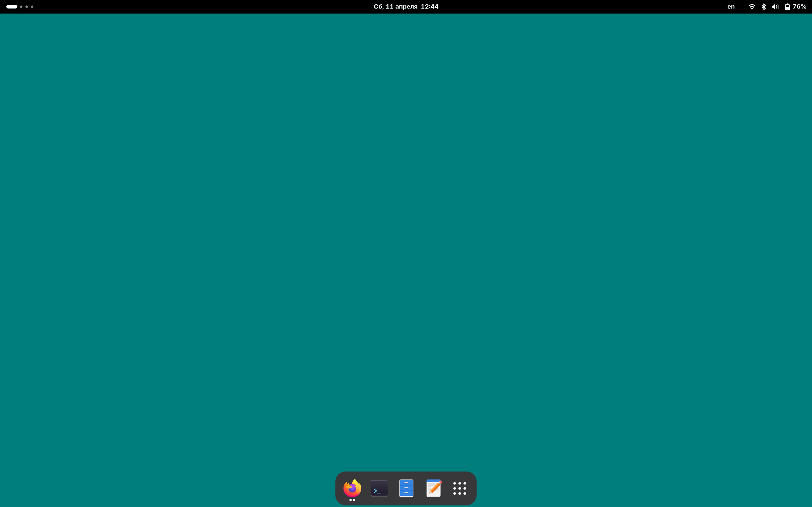This screenshot has width=812, height=507.
Task: Switch to the fourth workspace dot
Action: point(32,7)
